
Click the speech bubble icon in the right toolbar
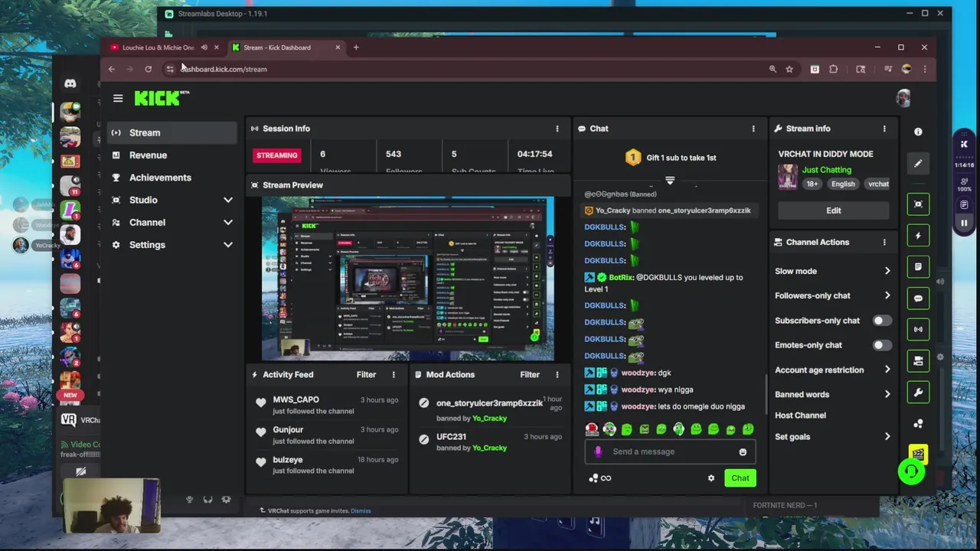point(918,298)
